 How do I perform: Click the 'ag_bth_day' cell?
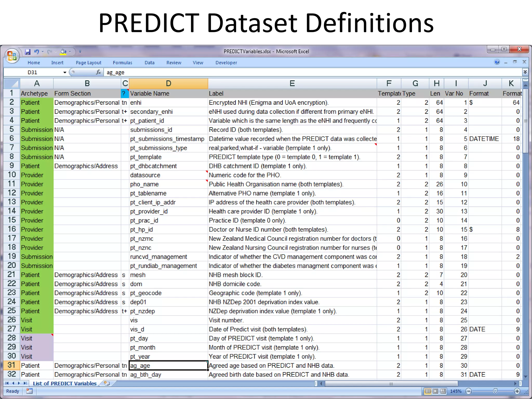[x=168, y=375]
